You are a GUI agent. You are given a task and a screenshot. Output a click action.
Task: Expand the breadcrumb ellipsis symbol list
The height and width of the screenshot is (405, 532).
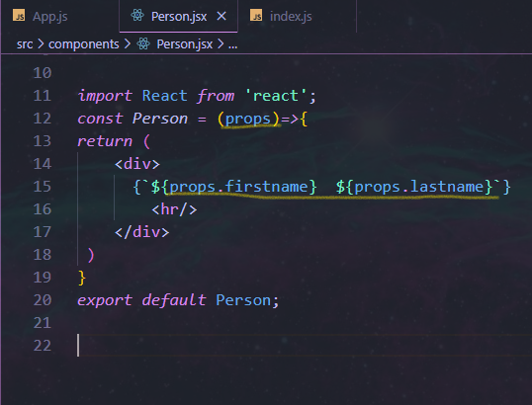click(x=232, y=44)
